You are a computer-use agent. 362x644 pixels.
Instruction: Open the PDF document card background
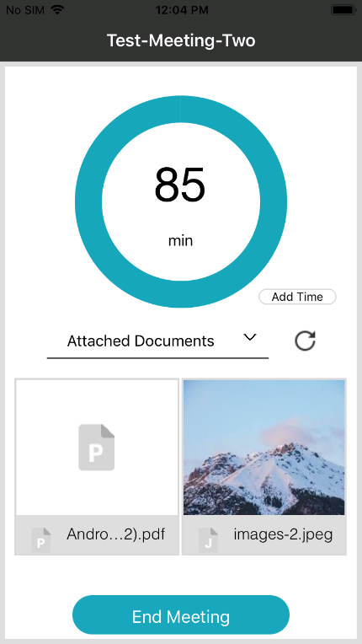(x=97, y=467)
